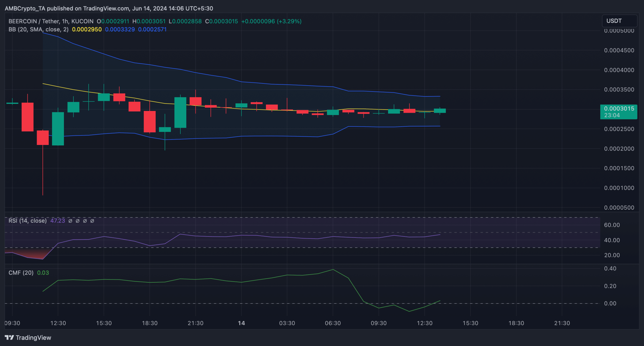Click the first null symbol beside RSI
Viewport: 644px width, 346px height.
pyautogui.click(x=70, y=221)
